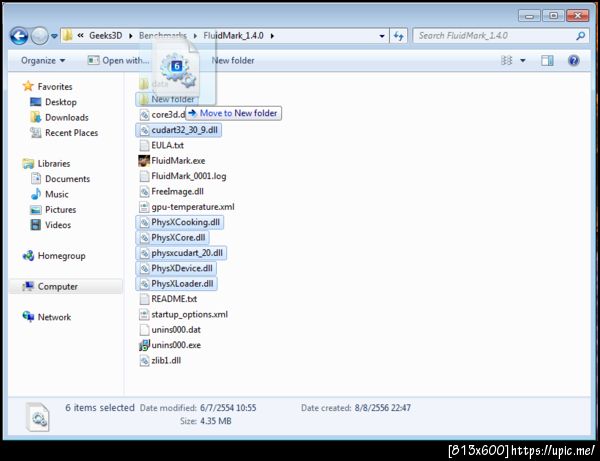Image resolution: width=600 pixels, height=461 pixels.
Task: Select unins000.dat file
Action: pos(170,330)
